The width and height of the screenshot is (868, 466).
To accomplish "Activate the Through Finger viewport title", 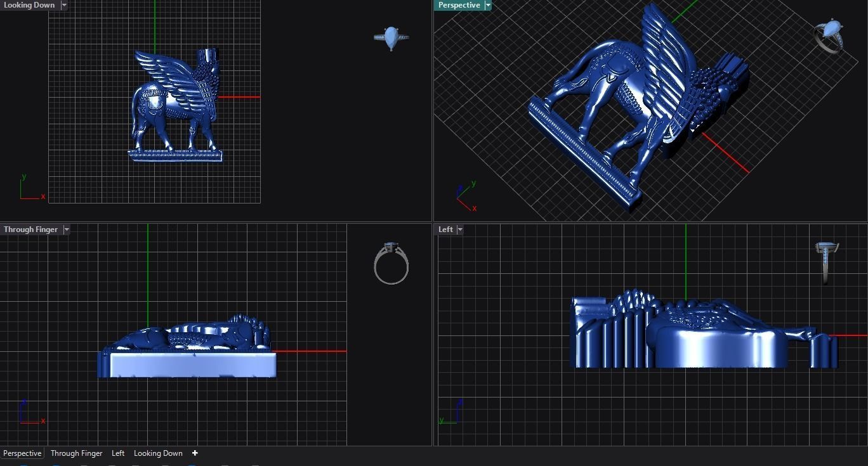I will (30, 230).
